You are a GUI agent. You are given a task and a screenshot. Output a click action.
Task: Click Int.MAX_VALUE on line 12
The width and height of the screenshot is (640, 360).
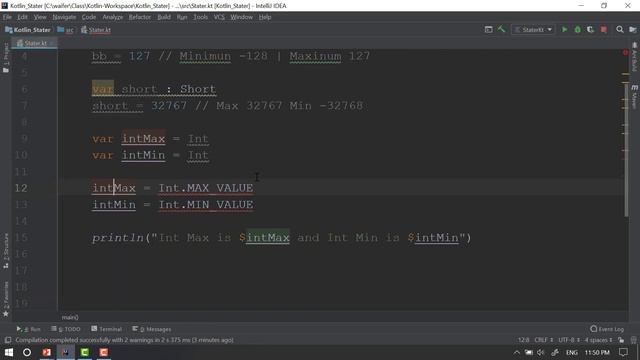click(206, 188)
